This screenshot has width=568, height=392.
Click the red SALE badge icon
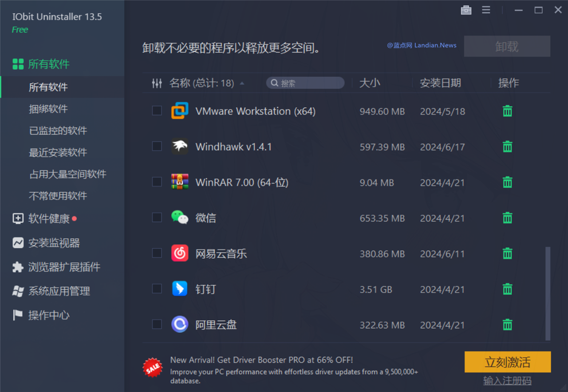pos(153,367)
